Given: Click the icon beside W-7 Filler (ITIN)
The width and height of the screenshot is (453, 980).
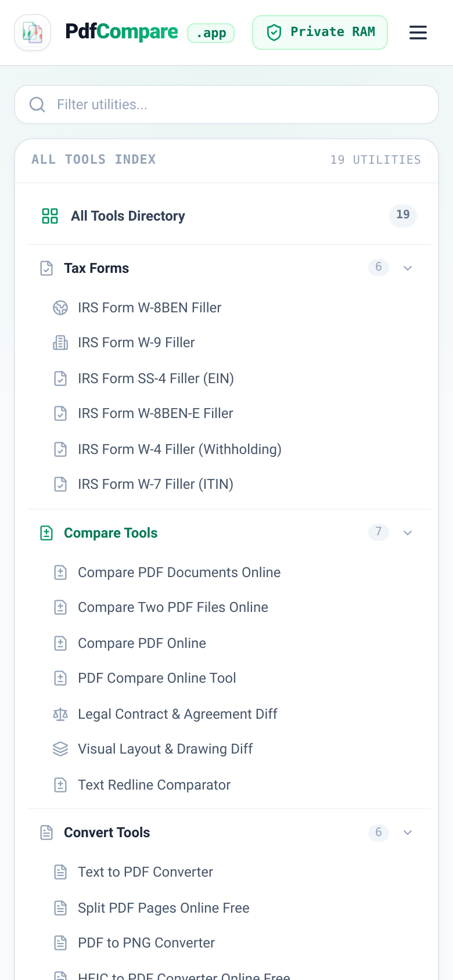Looking at the screenshot, I should (x=60, y=484).
